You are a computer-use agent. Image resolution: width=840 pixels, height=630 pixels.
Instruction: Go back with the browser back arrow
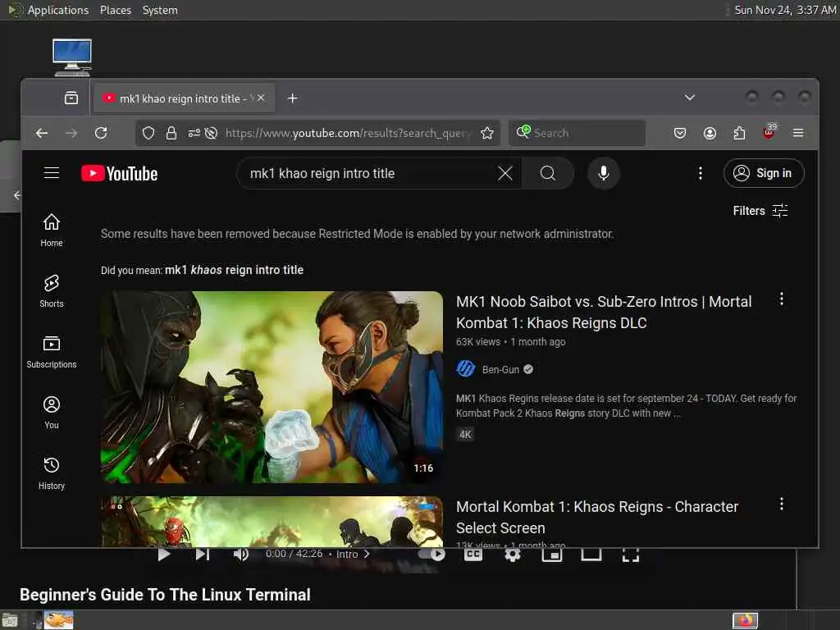point(42,133)
